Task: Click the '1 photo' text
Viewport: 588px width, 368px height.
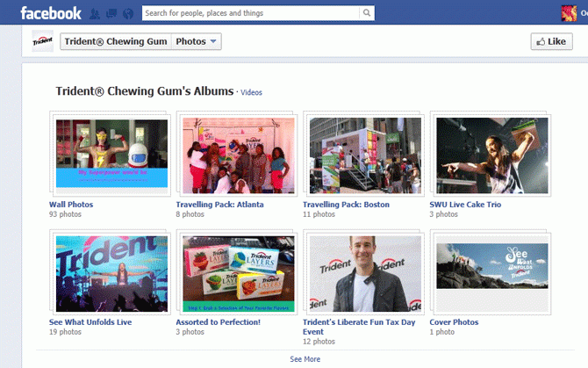Action: [x=441, y=332]
